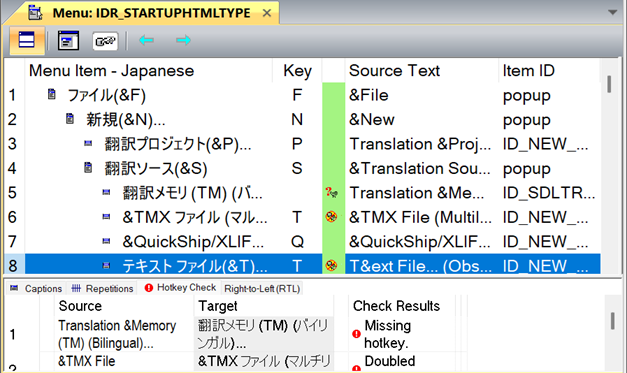This screenshot has height=373, width=627.
Task: Click the item icon beside &QuickShip/XLIF...
Action: tap(106, 241)
